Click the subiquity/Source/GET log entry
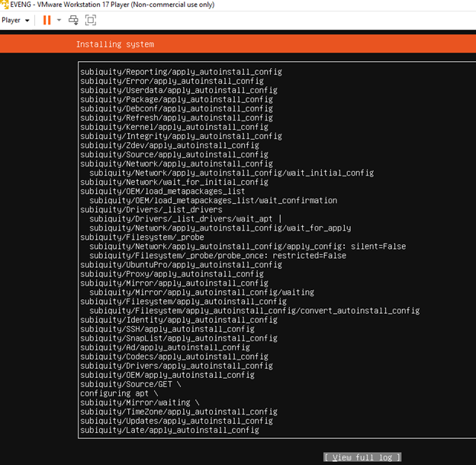The height and width of the screenshot is (465, 476). click(x=130, y=384)
